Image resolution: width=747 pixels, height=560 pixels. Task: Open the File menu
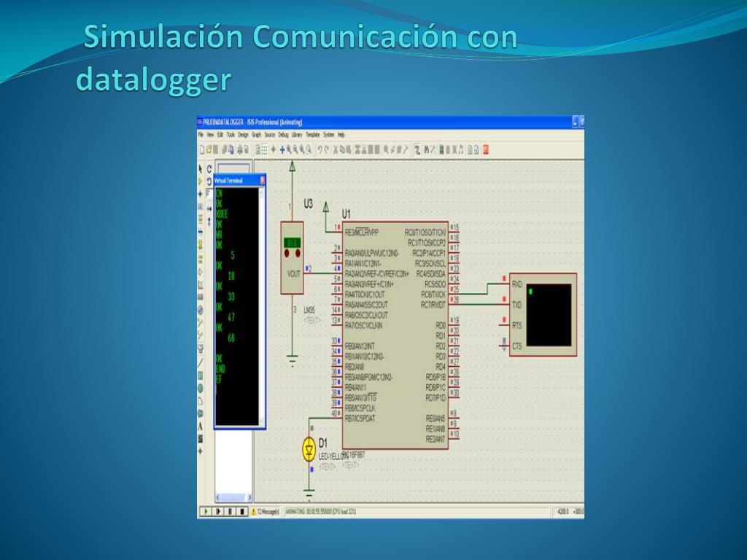pos(201,135)
